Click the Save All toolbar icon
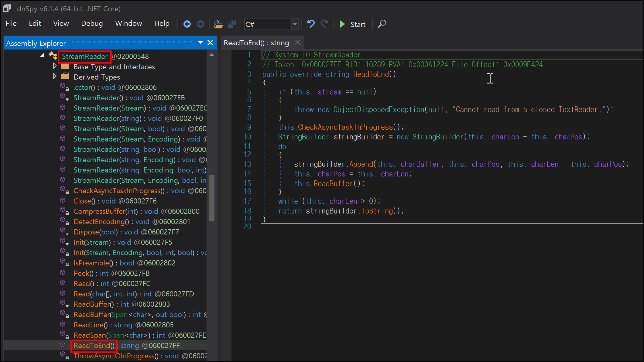 click(232, 24)
